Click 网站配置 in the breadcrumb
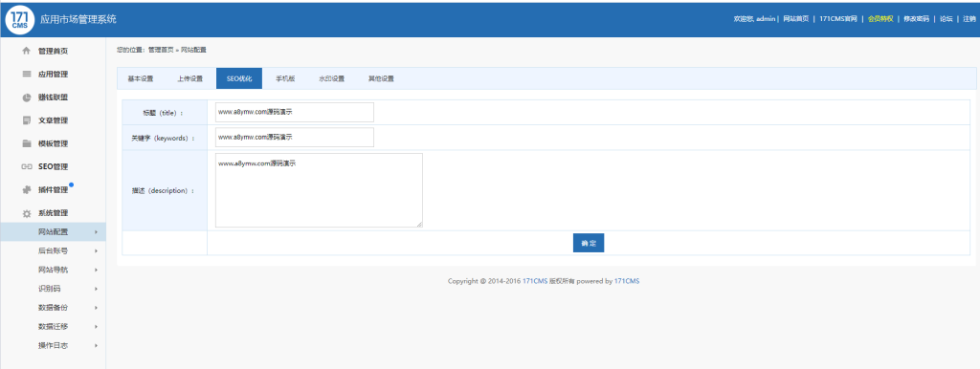The image size is (980, 369). click(193, 50)
